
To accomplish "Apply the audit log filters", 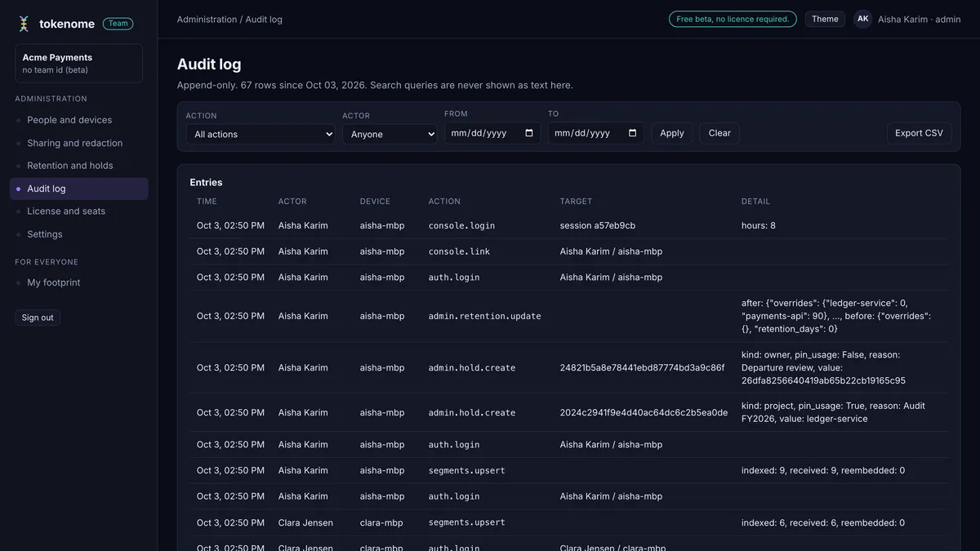I will tap(672, 133).
